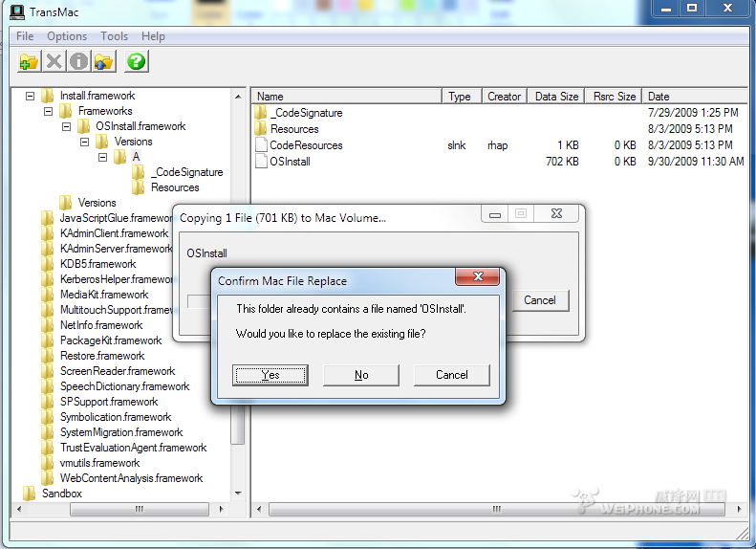Click the tree pane horizontal scrollbar thumb

pos(140,509)
